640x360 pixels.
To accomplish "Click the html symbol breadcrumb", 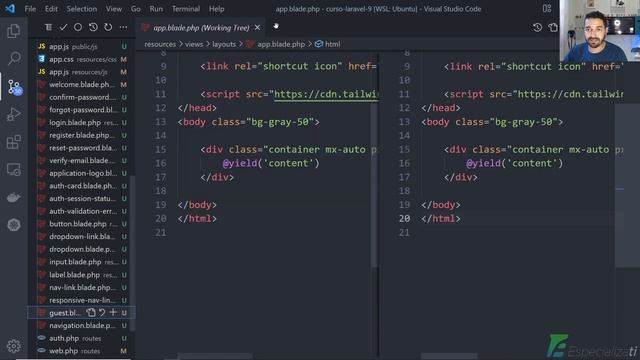I will pos(332,44).
